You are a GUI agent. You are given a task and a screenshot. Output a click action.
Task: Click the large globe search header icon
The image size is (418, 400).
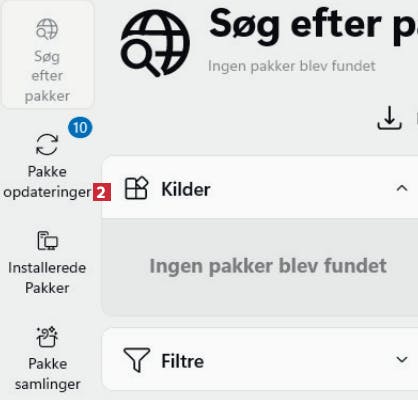tap(155, 43)
